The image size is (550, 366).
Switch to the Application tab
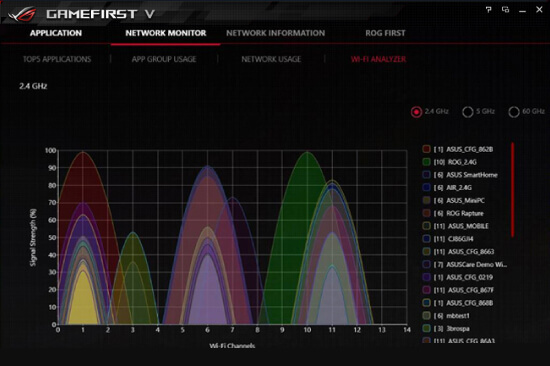(56, 33)
